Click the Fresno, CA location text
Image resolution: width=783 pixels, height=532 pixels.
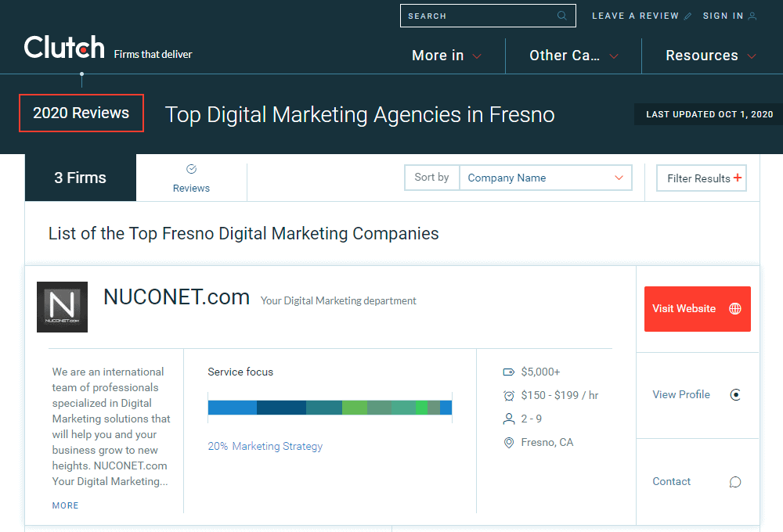coord(547,442)
